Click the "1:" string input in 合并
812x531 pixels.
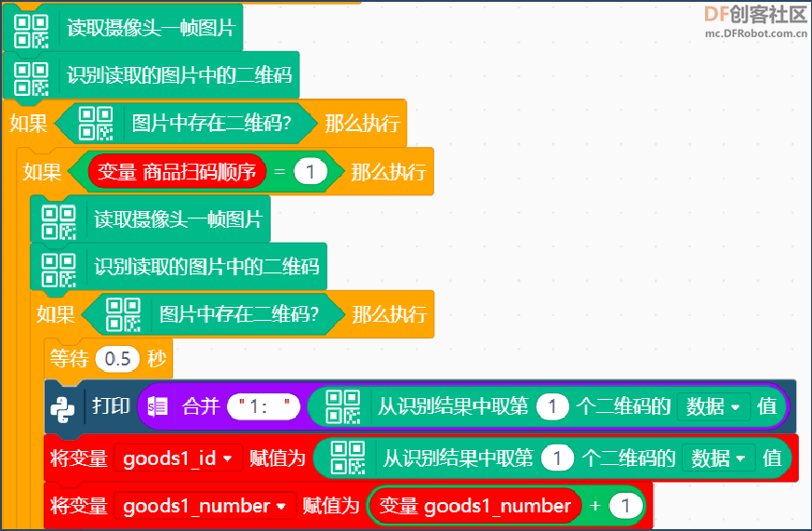point(263,406)
